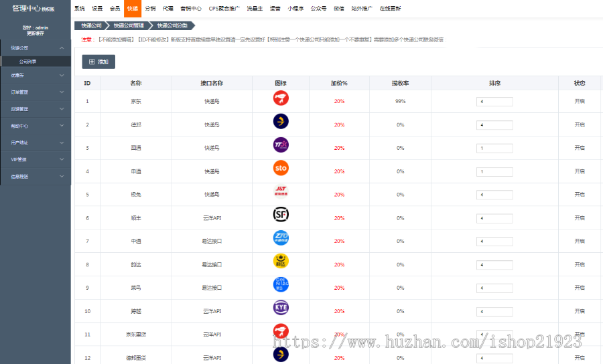The image size is (603, 364).
Task: Toggle the 开启 status for 申通 row
Action: 579,171
